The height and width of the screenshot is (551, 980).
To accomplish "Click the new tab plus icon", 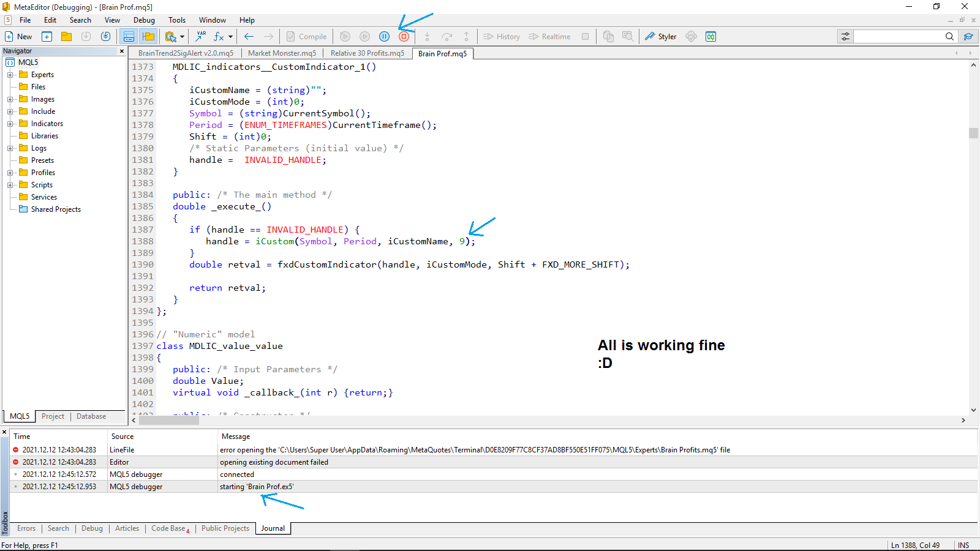I will pos(47,36).
